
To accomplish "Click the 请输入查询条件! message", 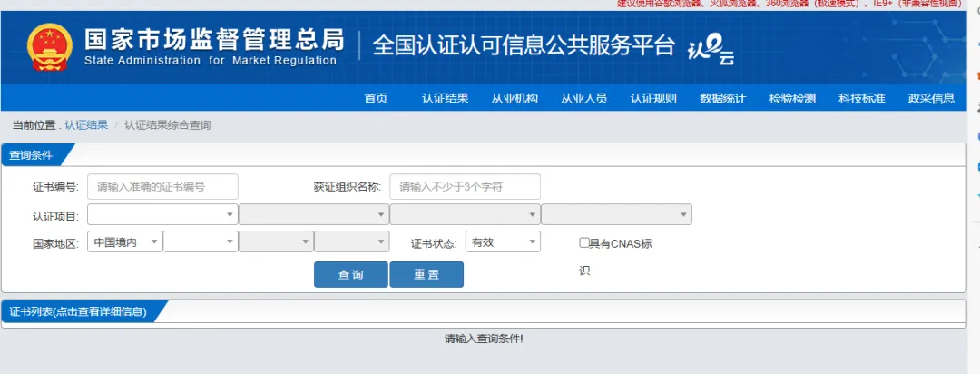I will [484, 339].
